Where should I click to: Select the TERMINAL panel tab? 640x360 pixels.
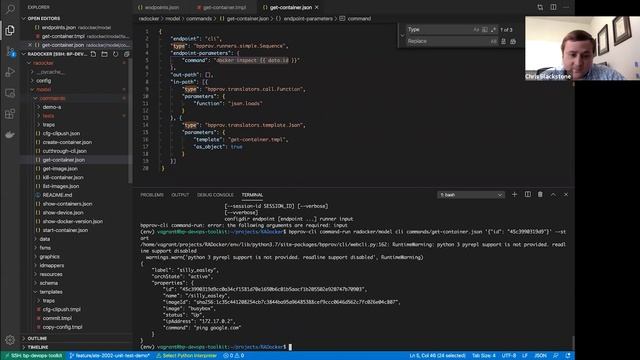252,195
